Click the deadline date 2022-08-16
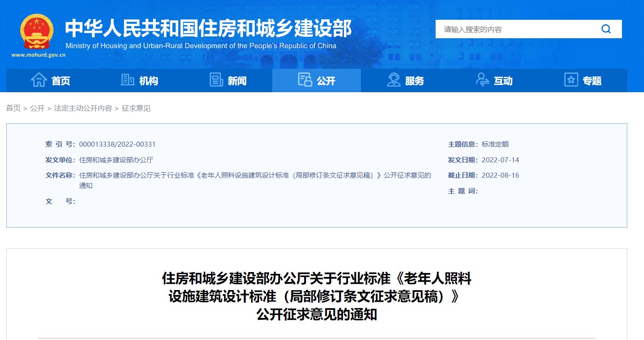Viewport: 644px width, 340px height. tap(500, 175)
